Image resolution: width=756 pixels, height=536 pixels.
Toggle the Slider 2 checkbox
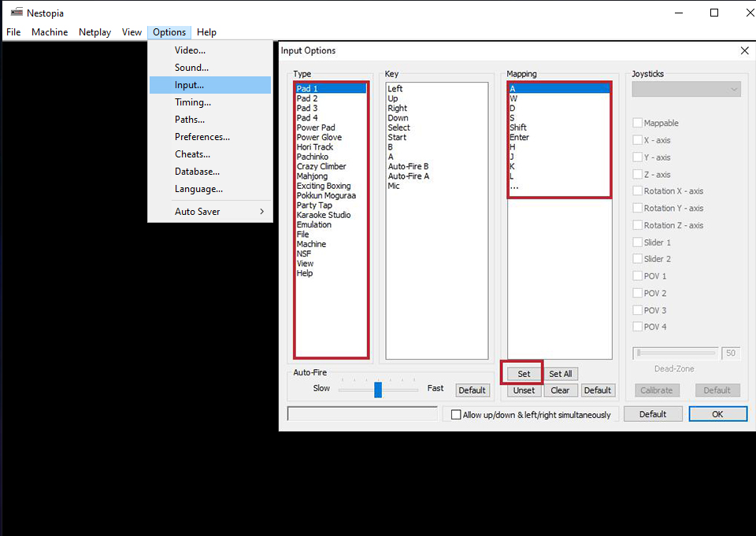click(637, 259)
